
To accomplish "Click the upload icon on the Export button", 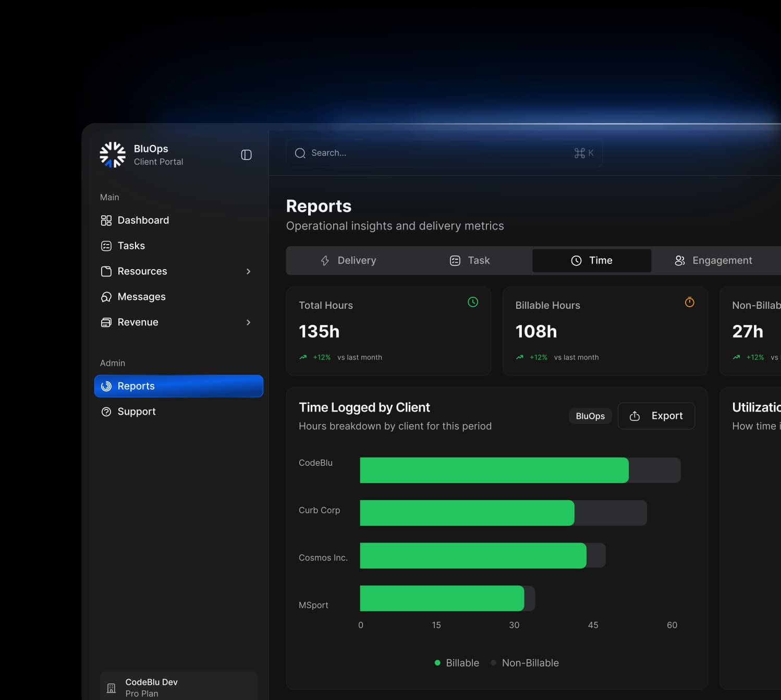I will tap(634, 416).
